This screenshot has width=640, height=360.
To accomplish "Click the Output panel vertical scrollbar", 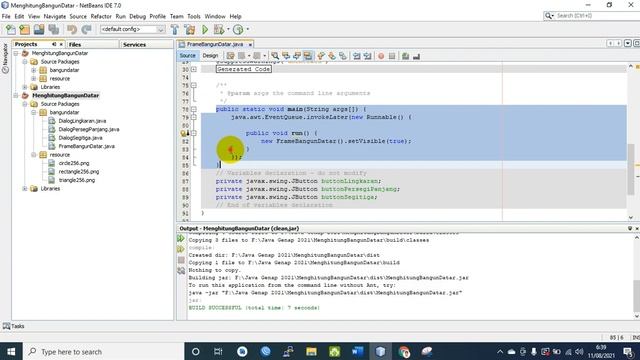I will [636, 296].
